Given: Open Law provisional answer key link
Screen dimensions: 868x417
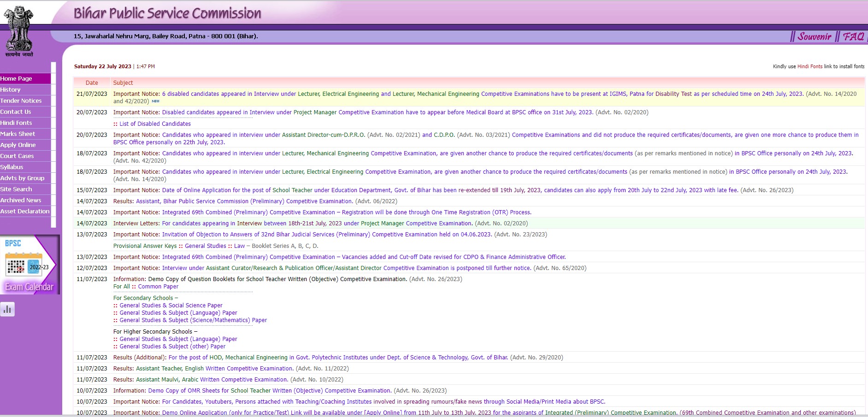Looking at the screenshot, I should [x=239, y=246].
